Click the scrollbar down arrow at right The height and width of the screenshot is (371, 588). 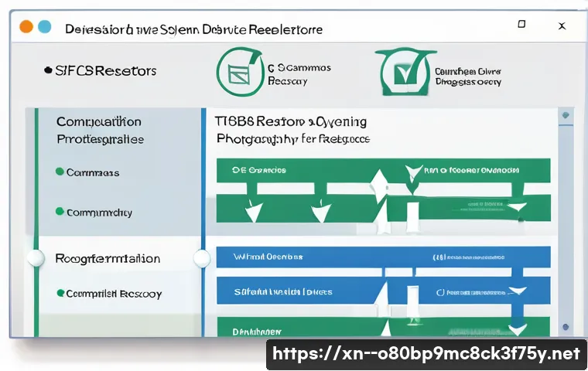567,328
